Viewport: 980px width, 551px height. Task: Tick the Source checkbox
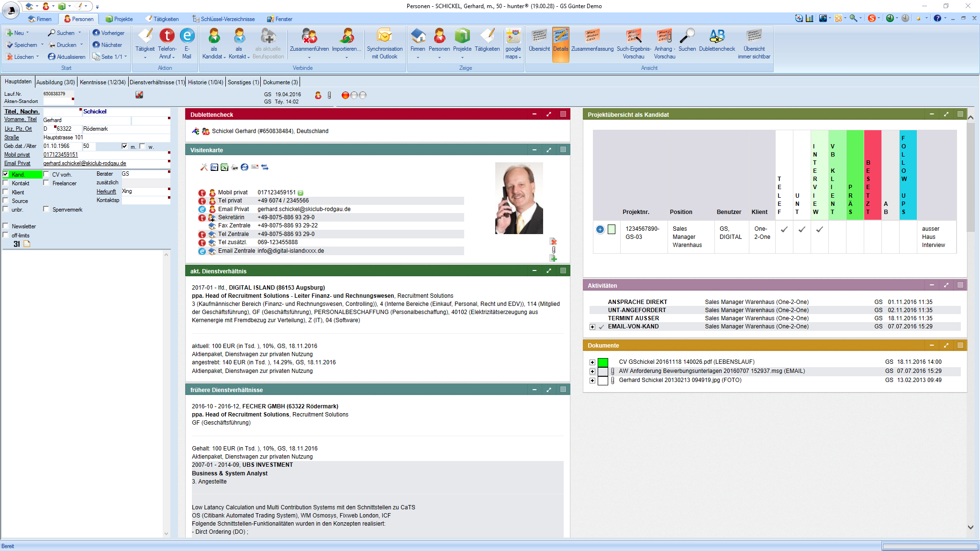click(x=6, y=201)
